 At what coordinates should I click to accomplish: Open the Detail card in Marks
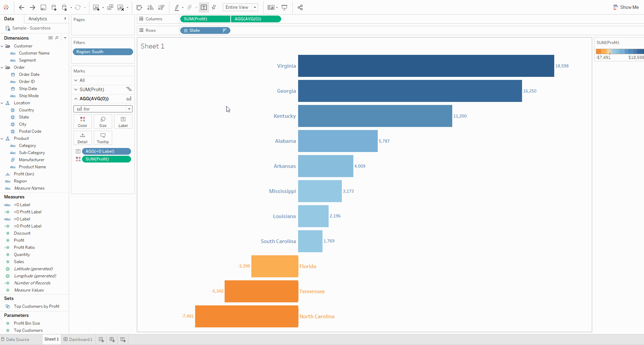[x=83, y=138]
